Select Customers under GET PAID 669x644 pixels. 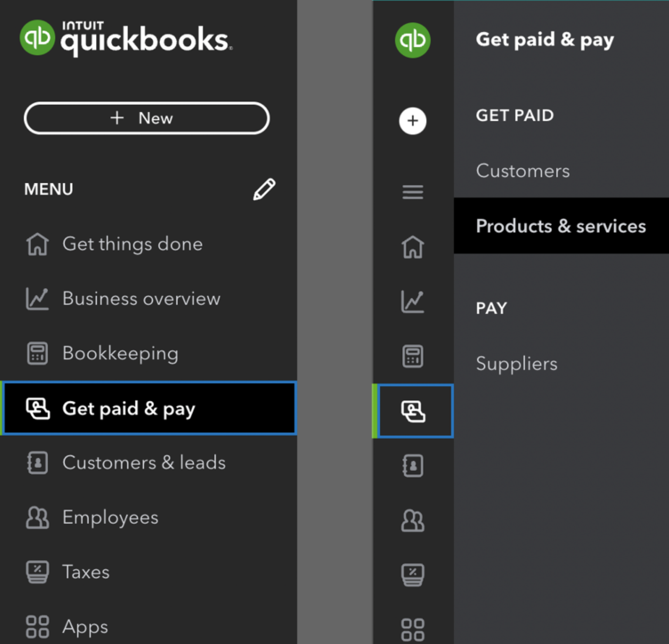click(523, 171)
